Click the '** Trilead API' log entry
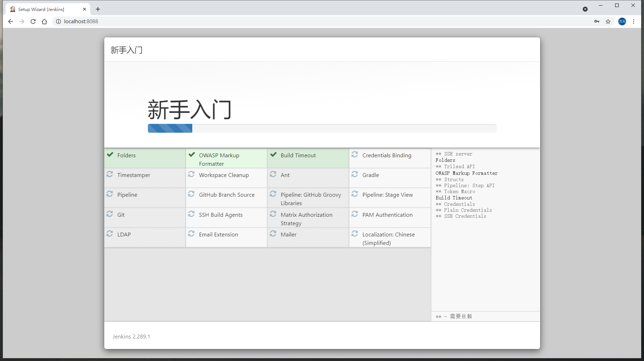Image resolution: width=644 pixels, height=361 pixels. (455, 166)
